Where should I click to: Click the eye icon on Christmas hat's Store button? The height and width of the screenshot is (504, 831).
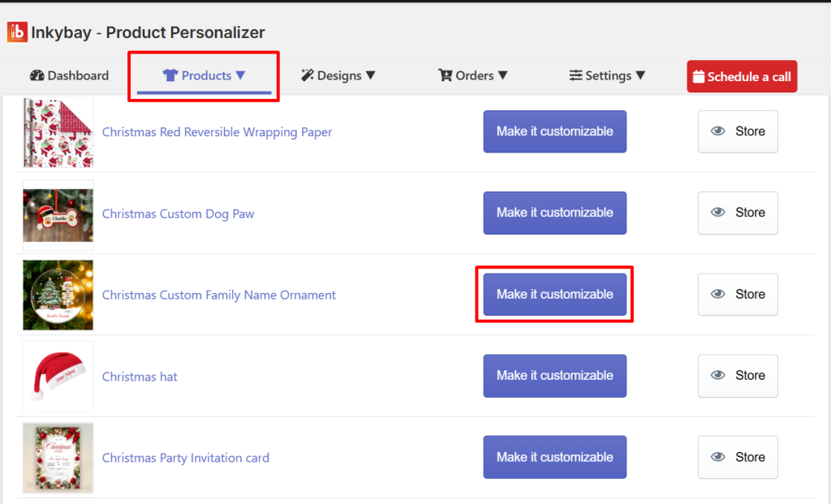717,376
